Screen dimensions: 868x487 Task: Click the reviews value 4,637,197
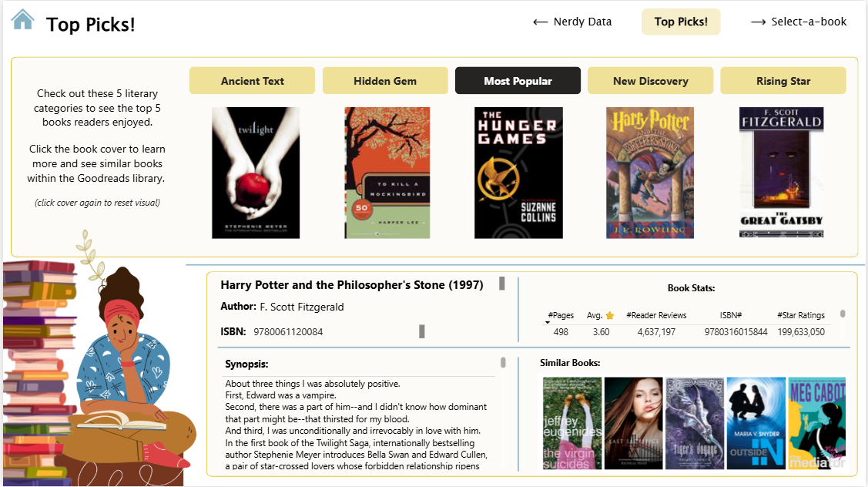[656, 332]
